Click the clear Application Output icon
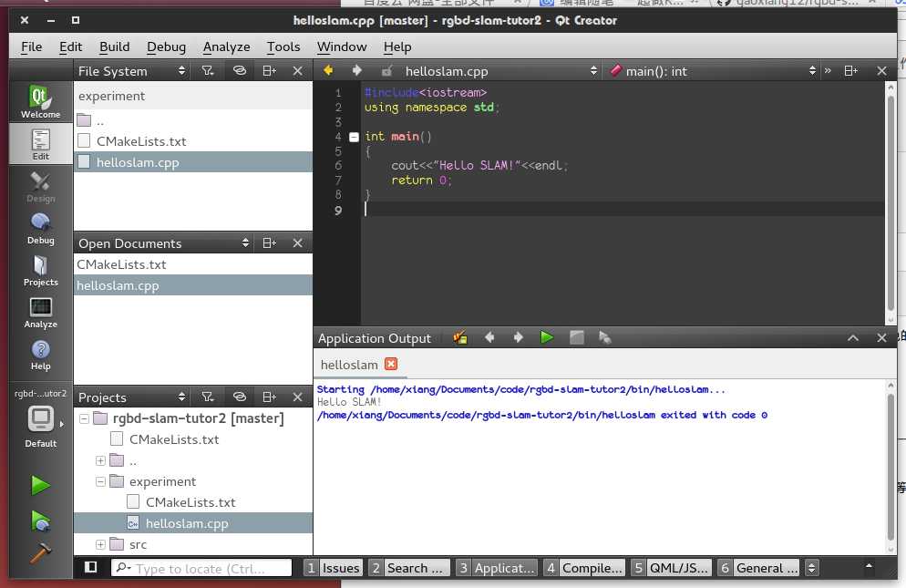This screenshot has height=588, width=906. pos(460,337)
